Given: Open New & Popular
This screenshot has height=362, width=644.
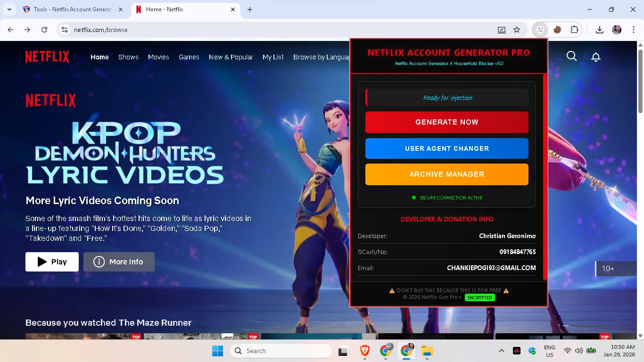Looking at the screenshot, I should pos(231,57).
